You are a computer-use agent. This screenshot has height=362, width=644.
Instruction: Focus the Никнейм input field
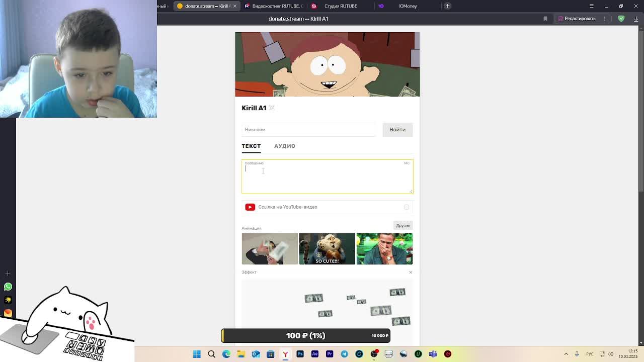tap(308, 130)
